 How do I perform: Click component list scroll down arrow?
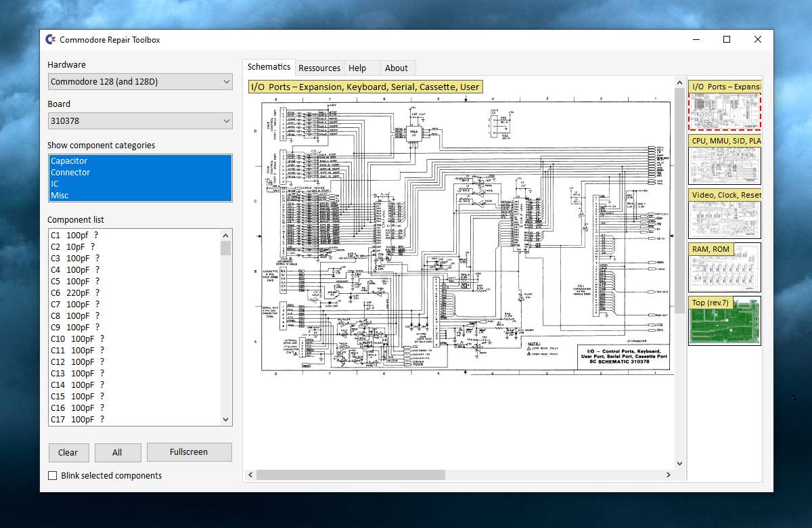click(226, 420)
